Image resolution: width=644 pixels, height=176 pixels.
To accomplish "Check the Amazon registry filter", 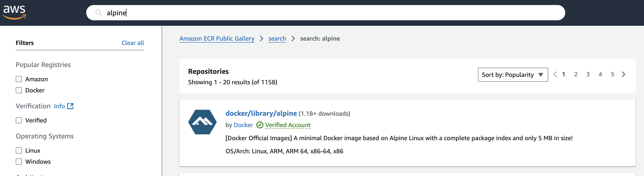I will (x=19, y=79).
